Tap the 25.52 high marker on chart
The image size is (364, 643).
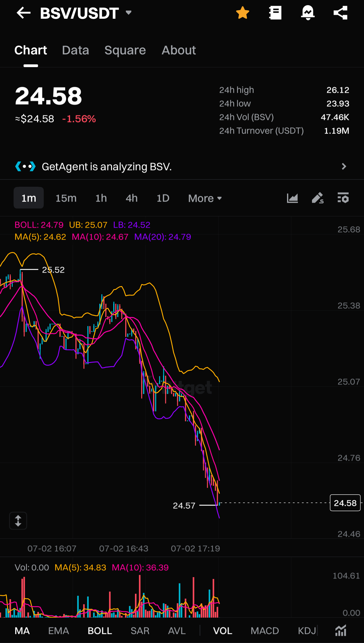53,270
